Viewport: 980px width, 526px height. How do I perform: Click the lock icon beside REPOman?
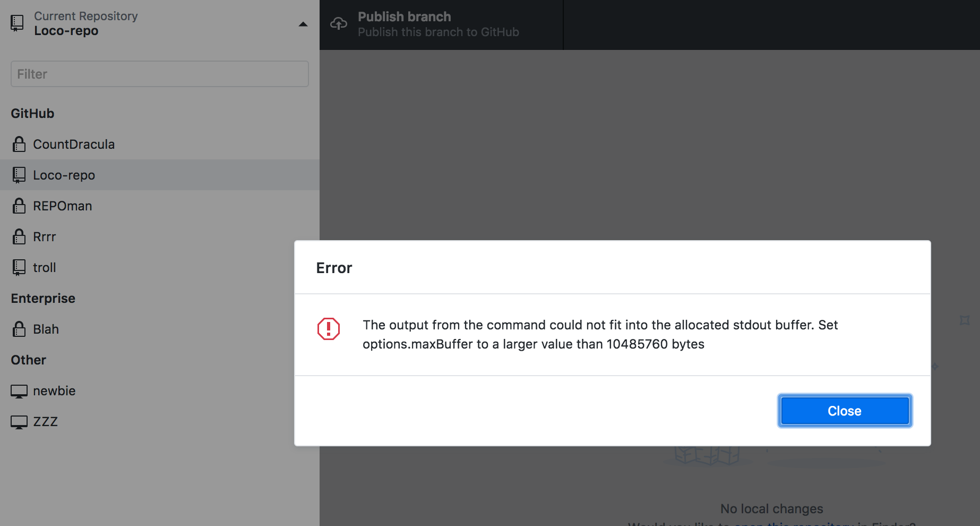(x=19, y=206)
